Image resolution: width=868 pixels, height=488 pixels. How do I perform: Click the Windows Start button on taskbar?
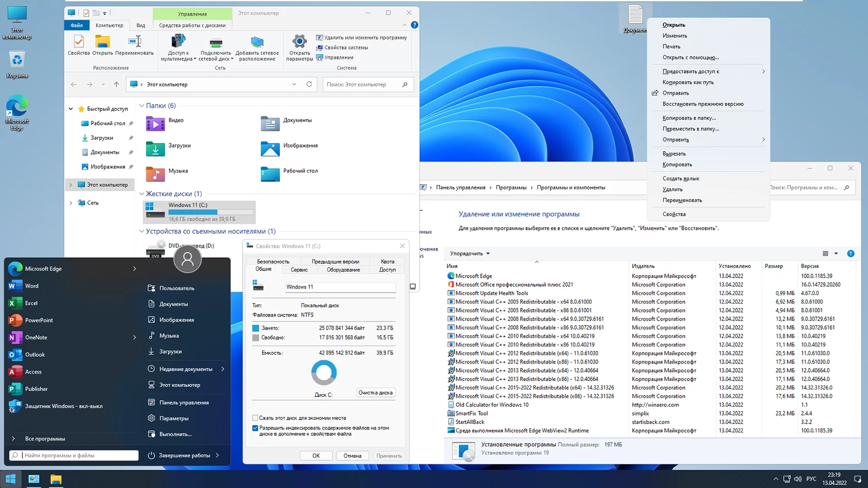(x=11, y=479)
